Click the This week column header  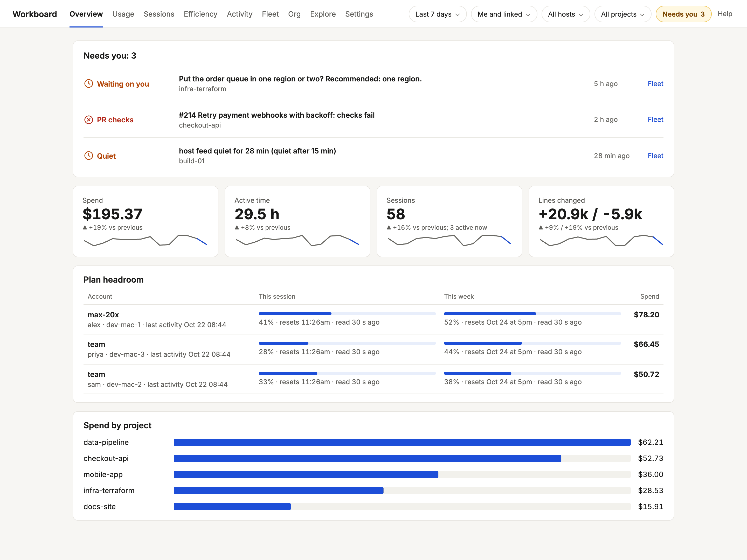pos(459,296)
